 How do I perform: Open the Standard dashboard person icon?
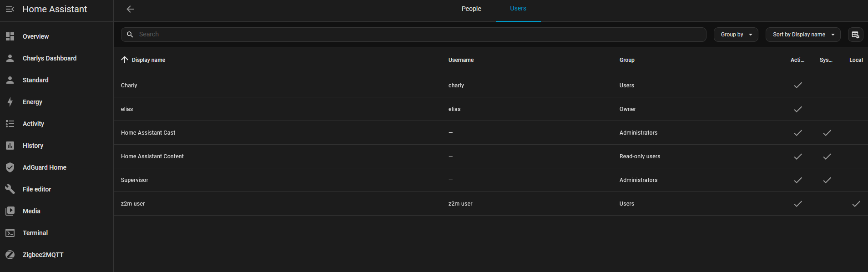pyautogui.click(x=10, y=80)
